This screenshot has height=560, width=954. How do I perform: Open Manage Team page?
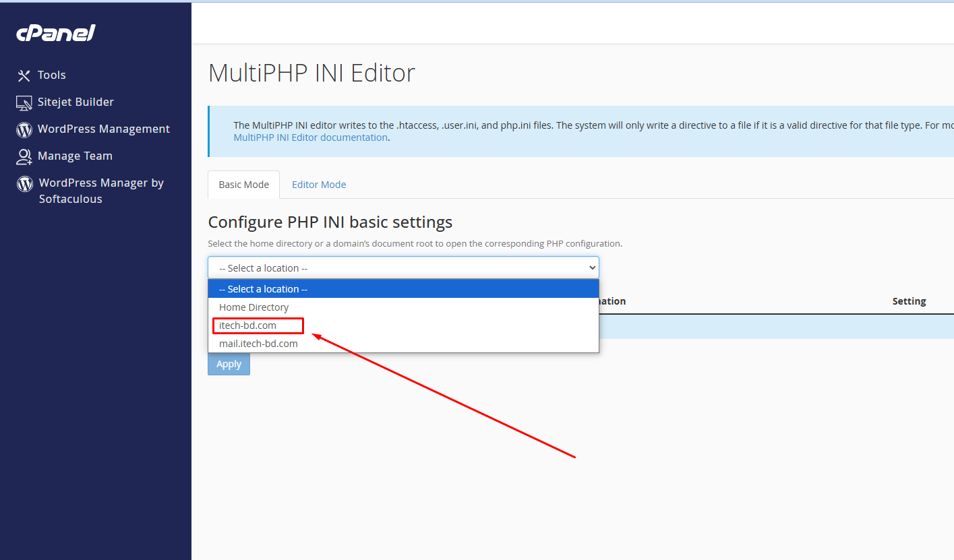click(x=75, y=156)
